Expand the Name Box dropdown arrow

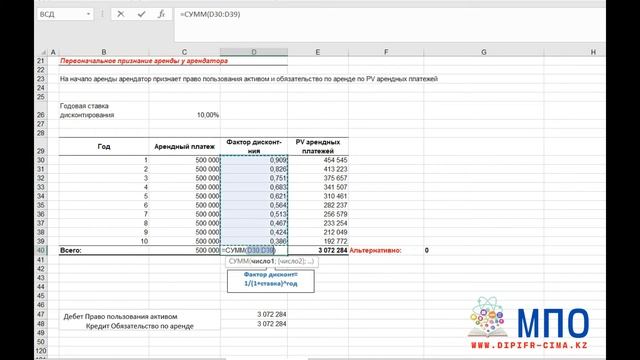pyautogui.click(x=88, y=14)
